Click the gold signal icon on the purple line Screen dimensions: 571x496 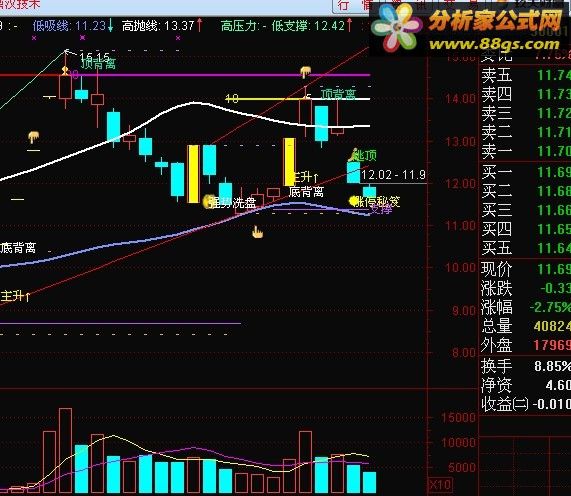pyautogui.click(x=306, y=72)
